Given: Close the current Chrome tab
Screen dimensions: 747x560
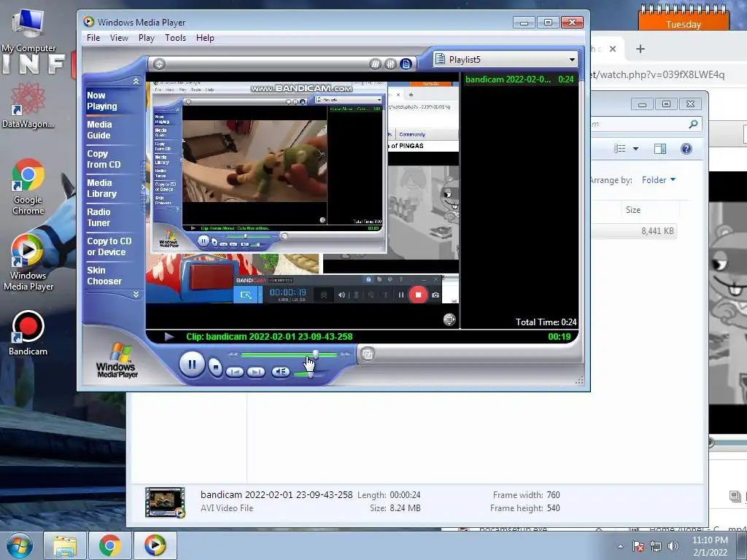Looking at the screenshot, I should [613, 49].
